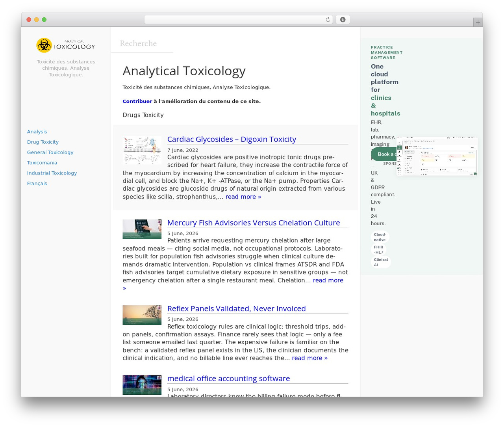504x427 pixels.
Task: Open Reflex Panels Validated, Never Invoiced article
Action: tap(237, 308)
